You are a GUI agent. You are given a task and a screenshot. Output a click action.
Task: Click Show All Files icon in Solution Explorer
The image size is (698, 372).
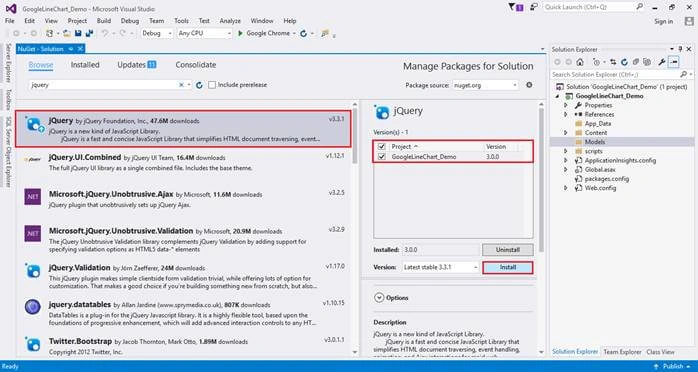(x=647, y=62)
